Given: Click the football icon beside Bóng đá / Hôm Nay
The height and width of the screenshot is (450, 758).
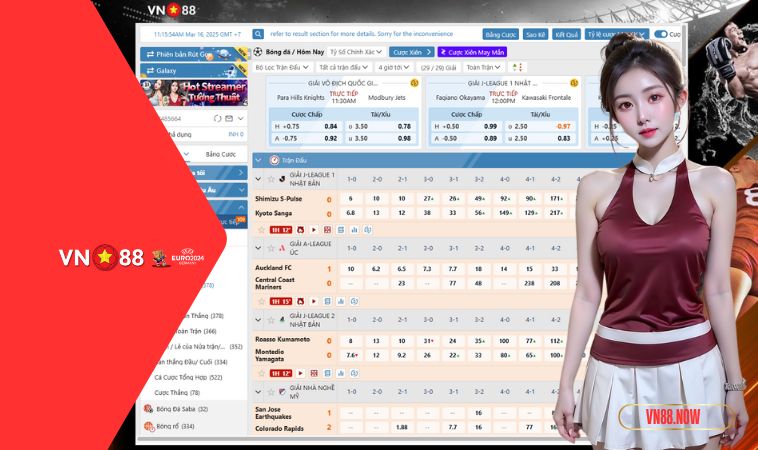Looking at the screenshot, I should (x=258, y=52).
